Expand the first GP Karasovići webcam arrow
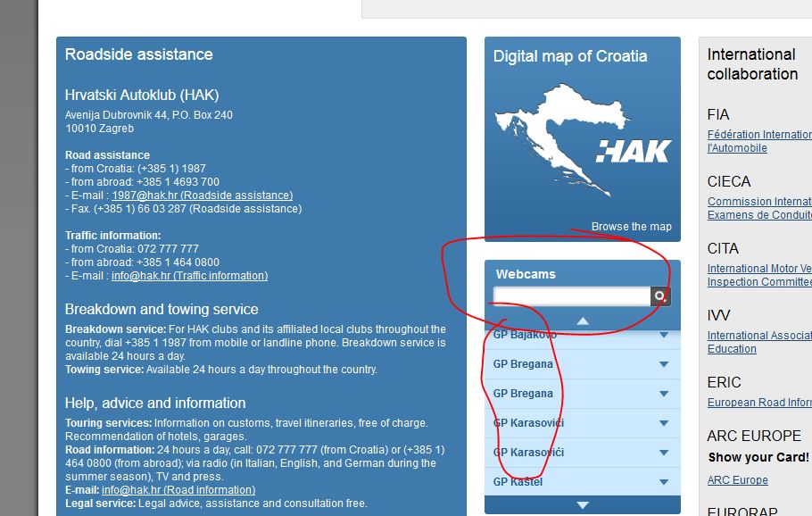Image resolution: width=812 pixels, height=516 pixels. [x=664, y=423]
